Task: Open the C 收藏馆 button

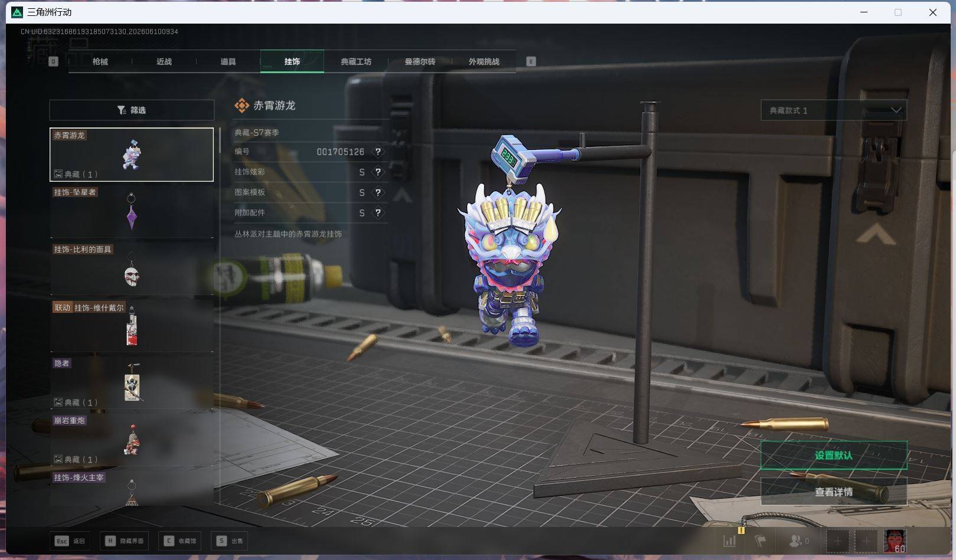Action: click(x=180, y=541)
